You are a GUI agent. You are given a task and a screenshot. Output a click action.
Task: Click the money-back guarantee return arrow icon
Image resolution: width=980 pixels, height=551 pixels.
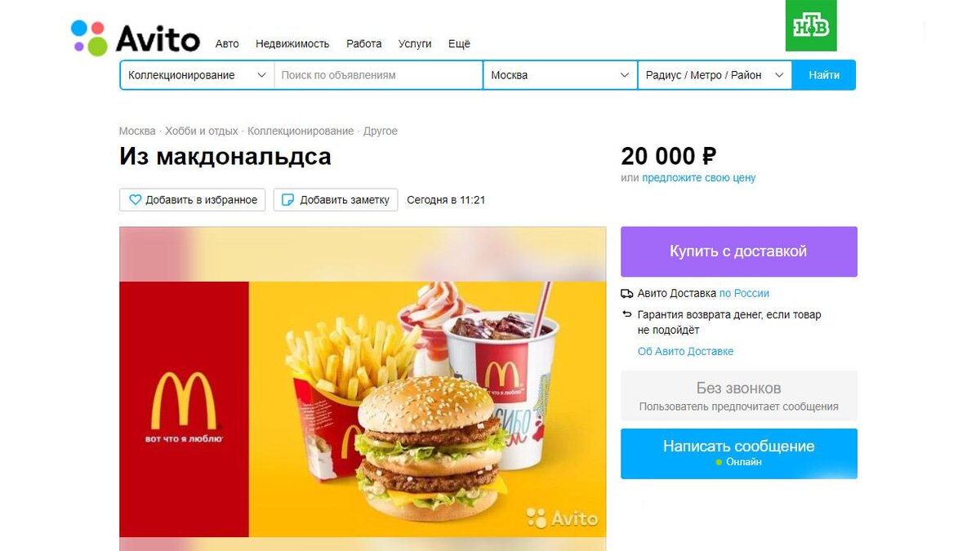coord(627,314)
